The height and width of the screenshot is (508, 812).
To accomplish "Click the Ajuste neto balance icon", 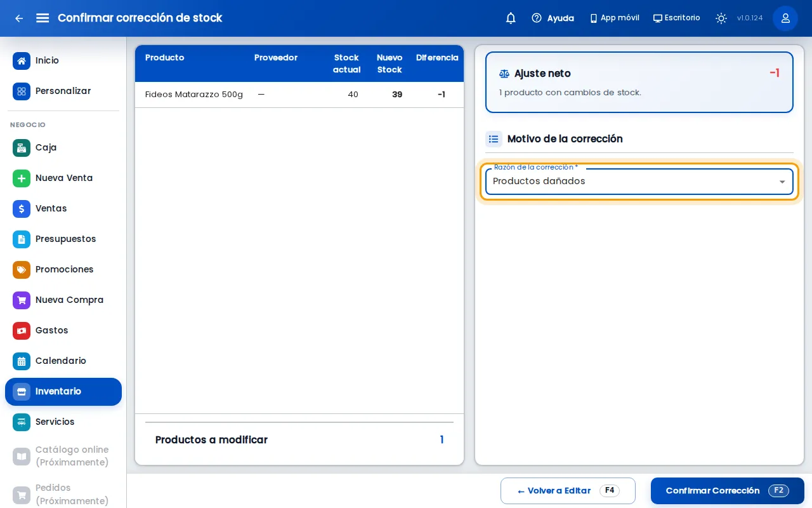I will pos(504,74).
